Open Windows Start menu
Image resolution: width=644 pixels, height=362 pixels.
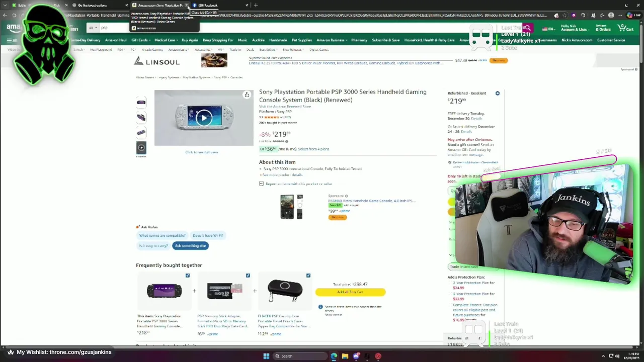(x=266, y=356)
